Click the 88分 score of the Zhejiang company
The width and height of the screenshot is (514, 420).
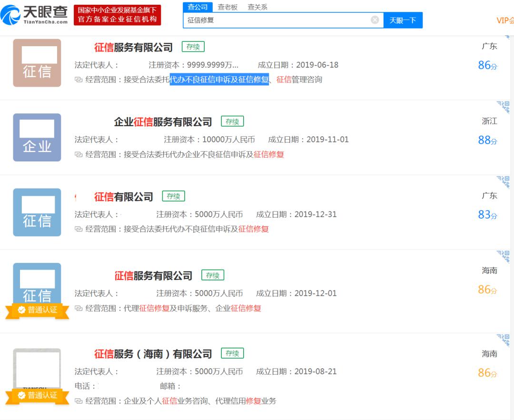[x=487, y=140]
